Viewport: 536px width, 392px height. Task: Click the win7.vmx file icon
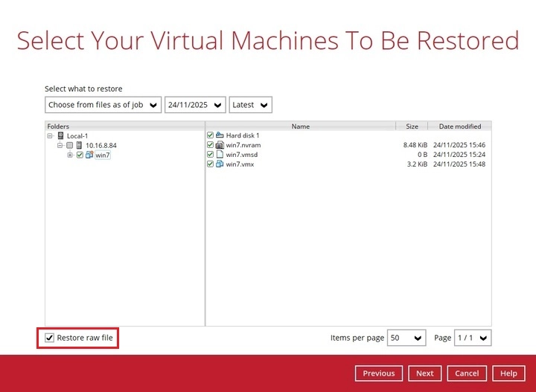(x=220, y=164)
